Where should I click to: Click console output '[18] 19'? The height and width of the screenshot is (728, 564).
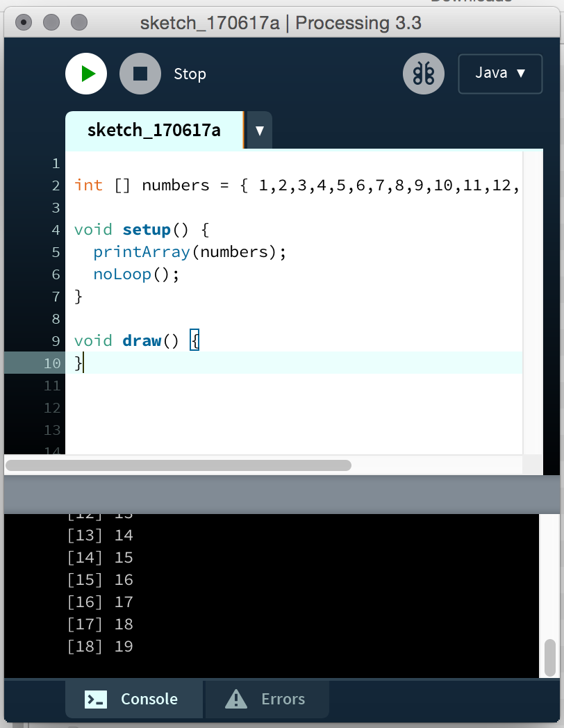click(x=100, y=647)
